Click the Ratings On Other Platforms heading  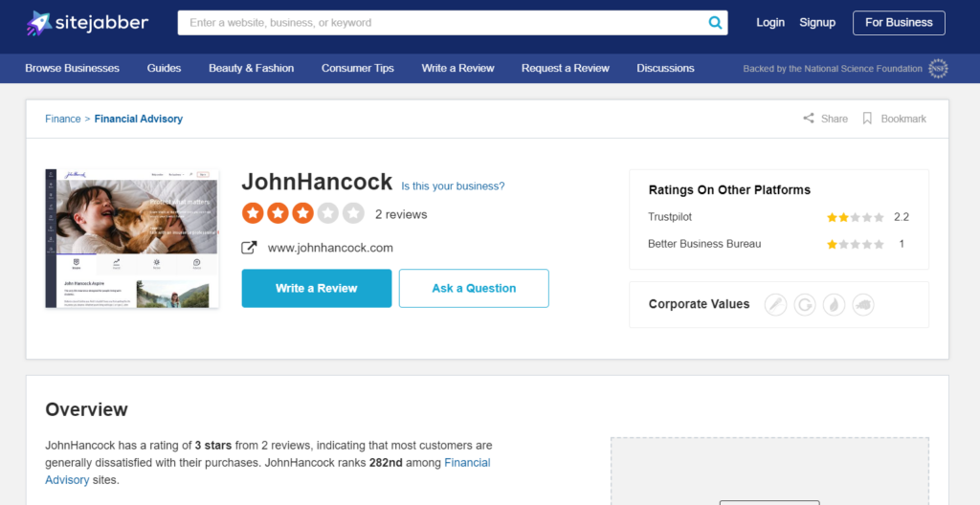pyautogui.click(x=729, y=190)
